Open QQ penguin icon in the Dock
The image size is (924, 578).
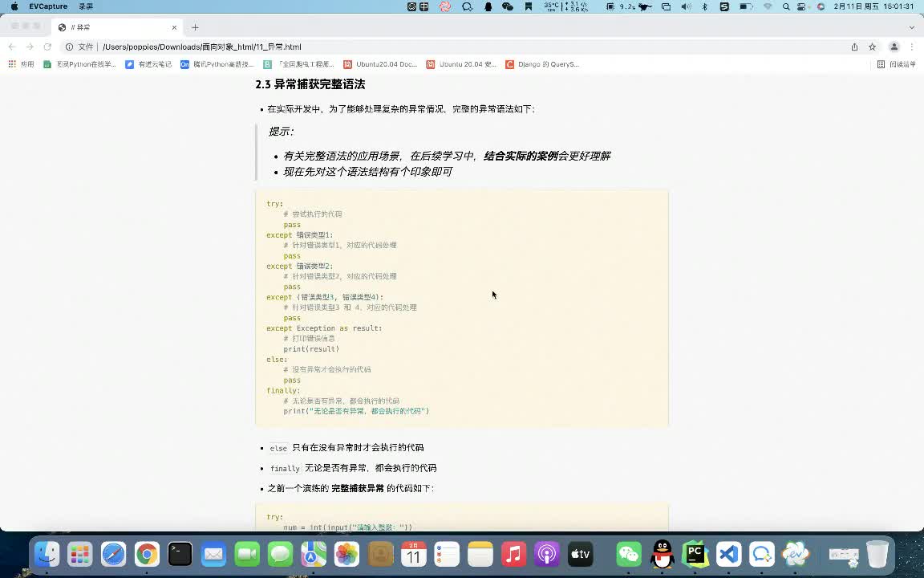tap(663, 555)
